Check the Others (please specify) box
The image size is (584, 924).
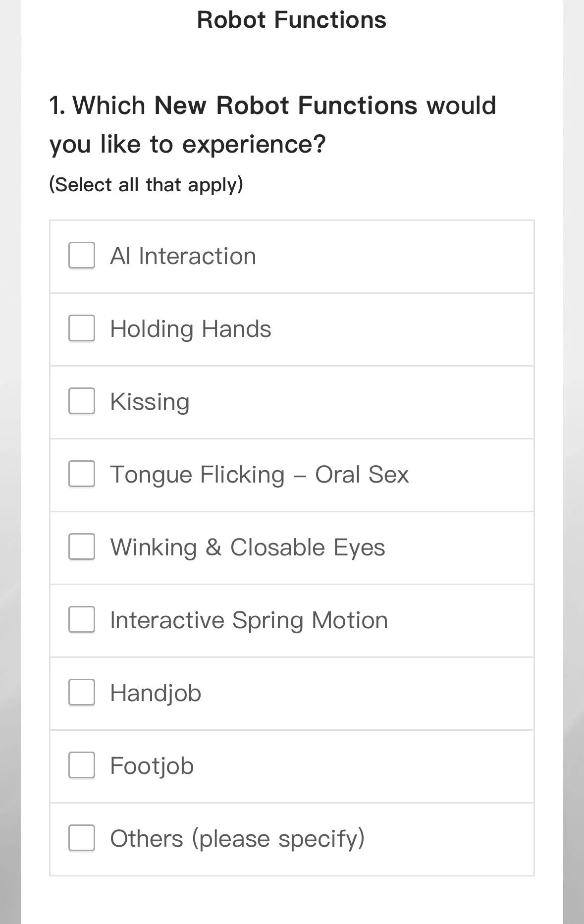pos(82,838)
